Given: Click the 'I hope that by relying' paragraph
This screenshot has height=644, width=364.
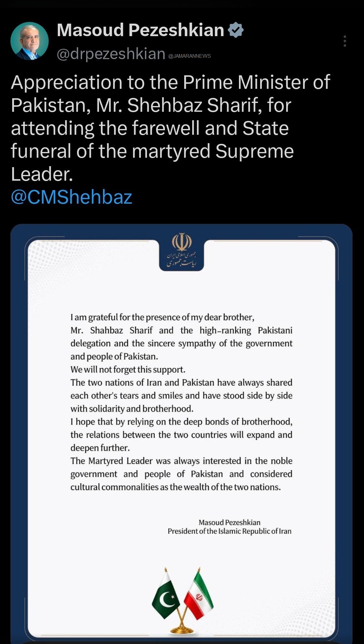Looking at the screenshot, I should (x=181, y=435).
